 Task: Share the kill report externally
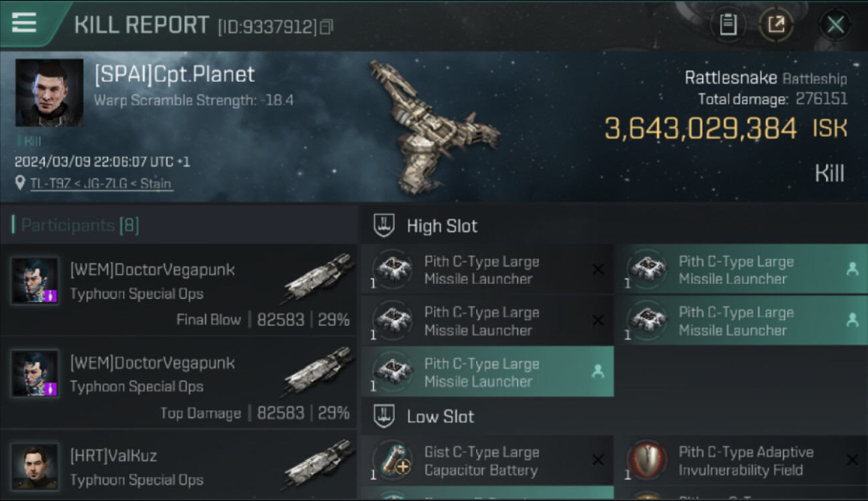coord(776,25)
